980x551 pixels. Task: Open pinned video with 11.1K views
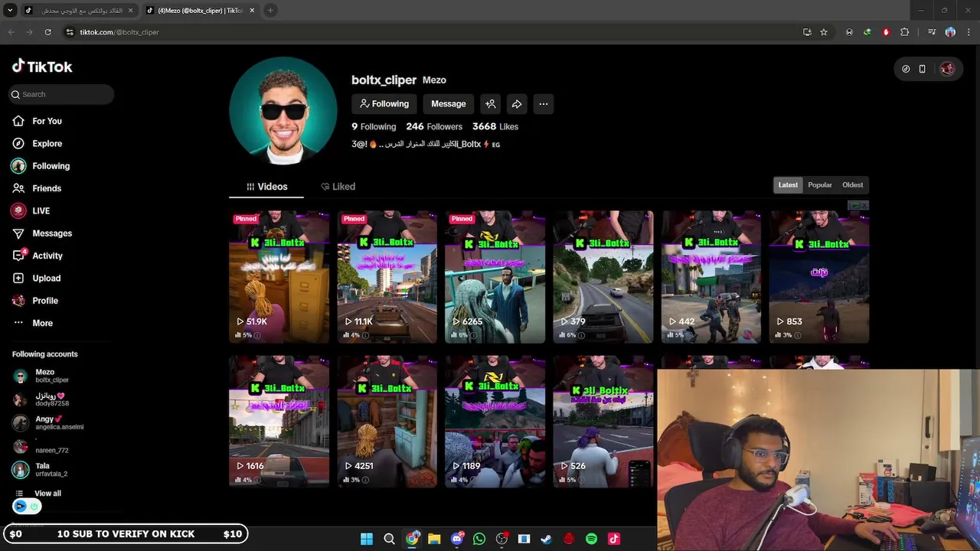[387, 277]
